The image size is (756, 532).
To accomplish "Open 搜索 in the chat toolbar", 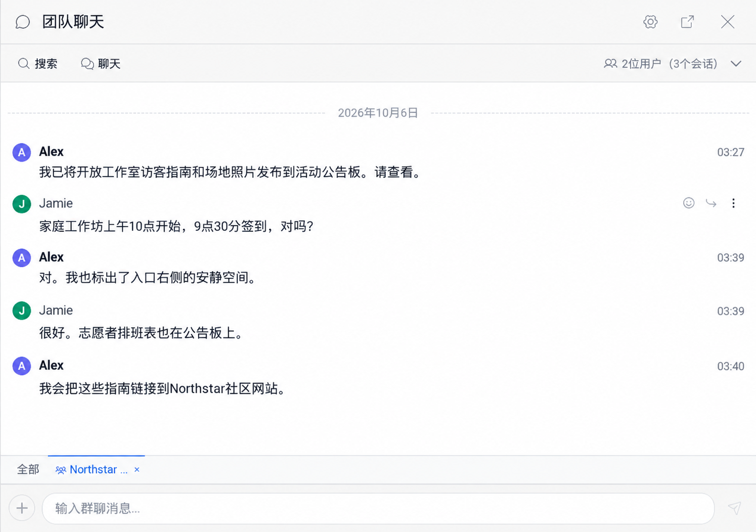I will point(38,64).
